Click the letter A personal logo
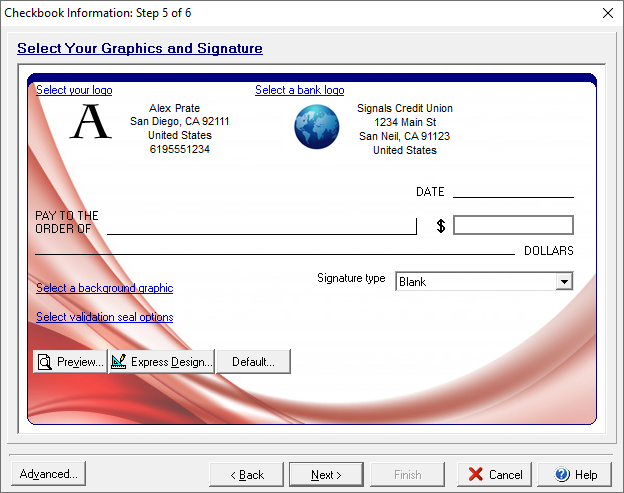The height and width of the screenshot is (493, 624). (91, 121)
